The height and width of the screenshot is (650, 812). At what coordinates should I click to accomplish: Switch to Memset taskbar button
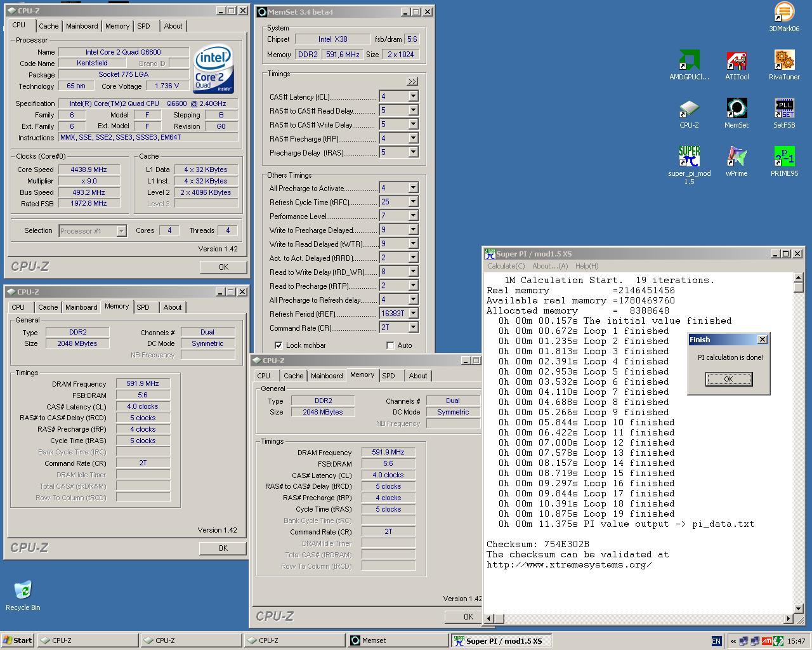coord(398,640)
